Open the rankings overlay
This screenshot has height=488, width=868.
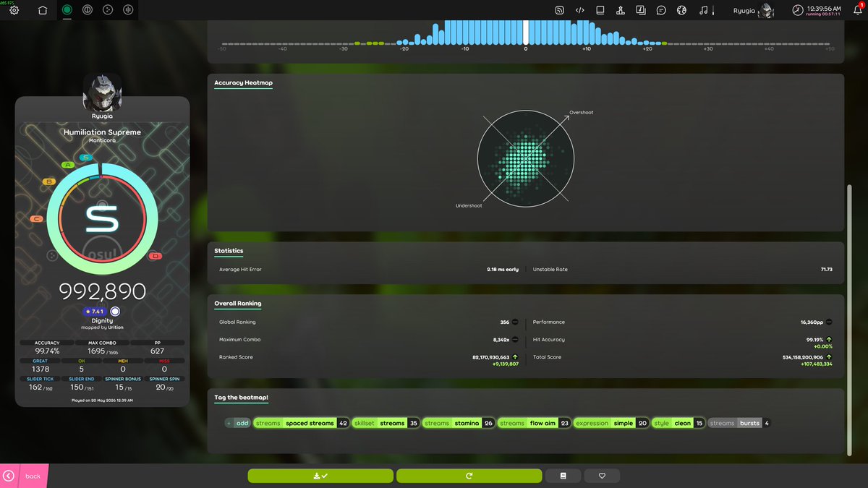pos(620,10)
